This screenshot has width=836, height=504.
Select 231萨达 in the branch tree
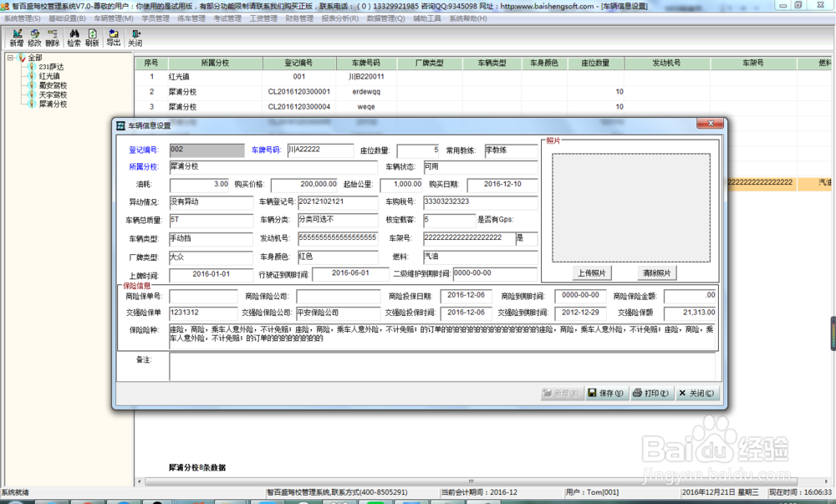51,67
